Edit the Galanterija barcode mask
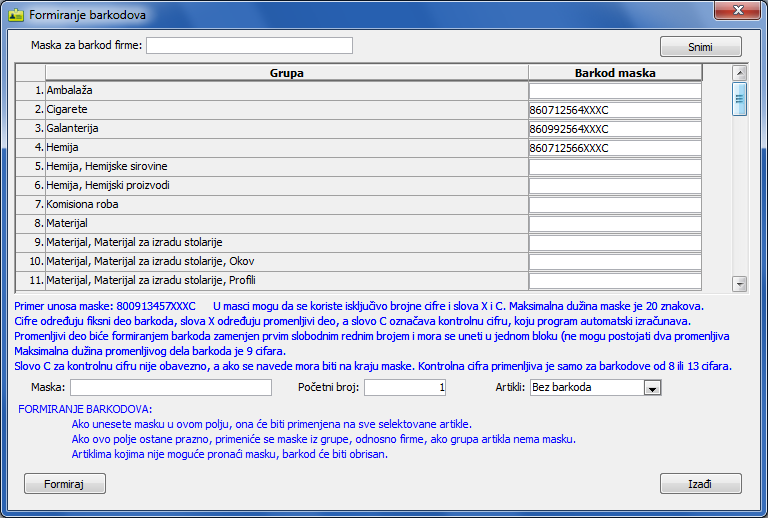This screenshot has width=768, height=518. pos(615,129)
